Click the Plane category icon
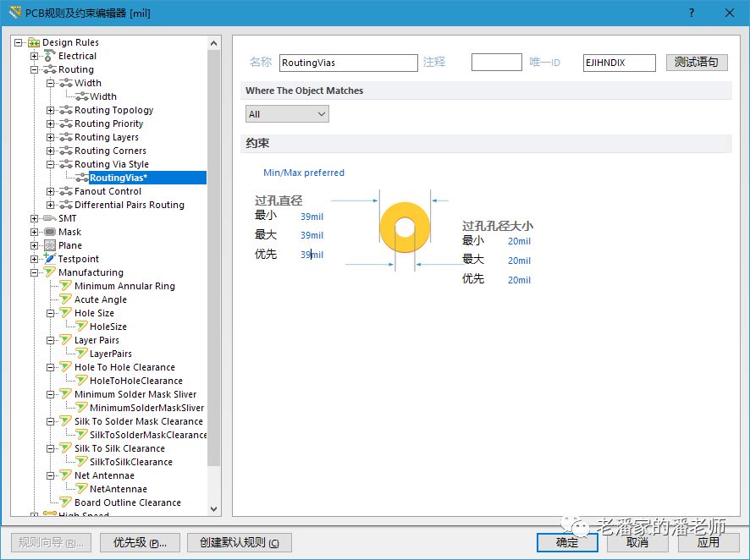Screen dimensions: 750x560 click(50, 245)
